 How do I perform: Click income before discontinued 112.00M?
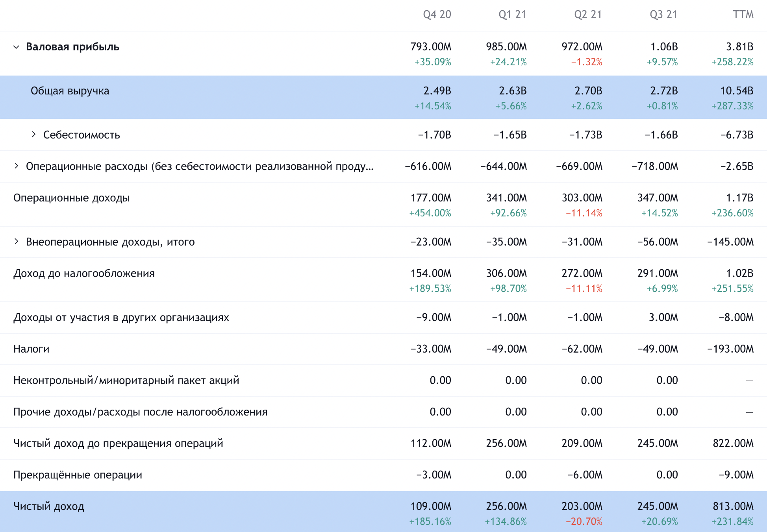click(431, 443)
